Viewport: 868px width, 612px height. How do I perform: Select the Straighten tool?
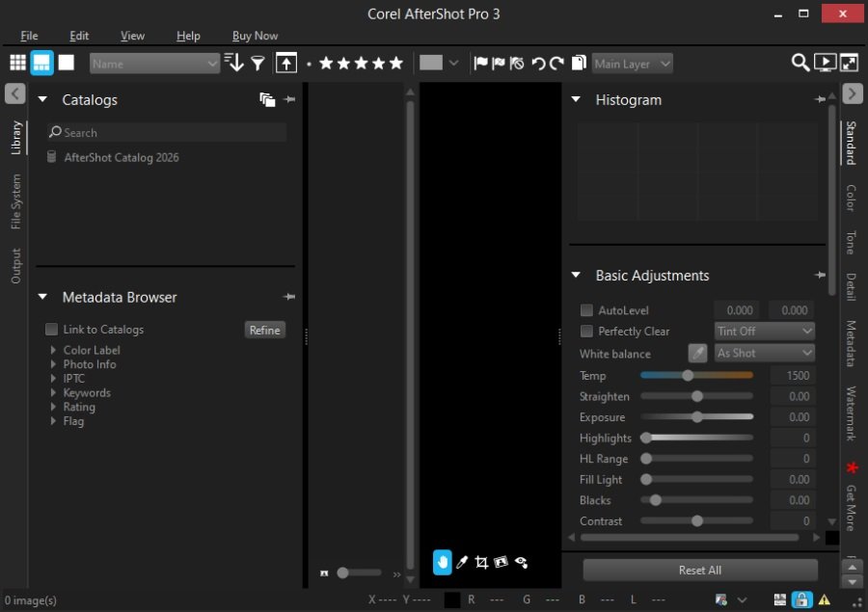click(501, 562)
